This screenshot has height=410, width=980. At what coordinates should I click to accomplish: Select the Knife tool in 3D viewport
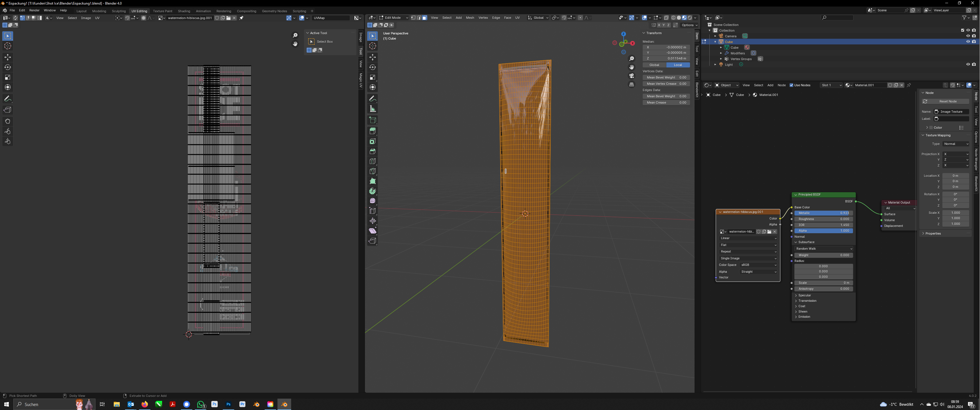click(372, 171)
